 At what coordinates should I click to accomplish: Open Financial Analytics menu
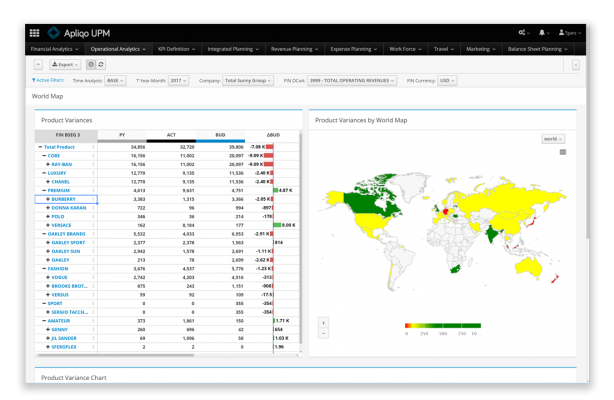54,49
